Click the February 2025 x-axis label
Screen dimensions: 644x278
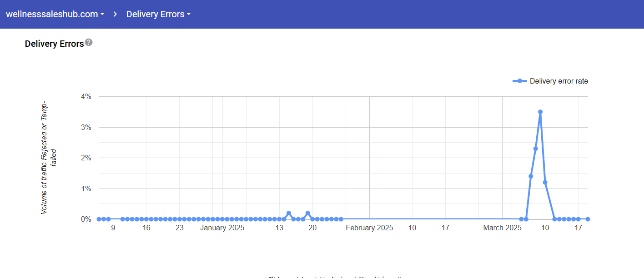(369, 228)
